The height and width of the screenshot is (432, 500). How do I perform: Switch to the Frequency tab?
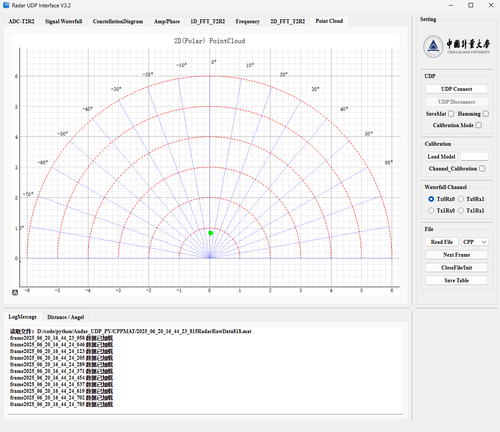click(247, 21)
